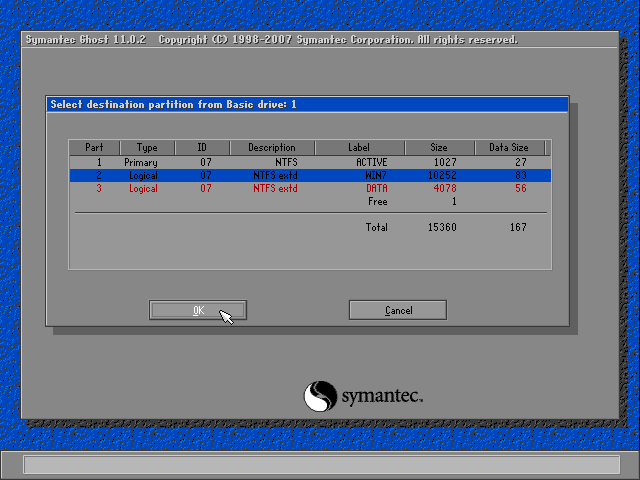Click the ID column header
Screen dimensions: 640x480
[204, 148]
